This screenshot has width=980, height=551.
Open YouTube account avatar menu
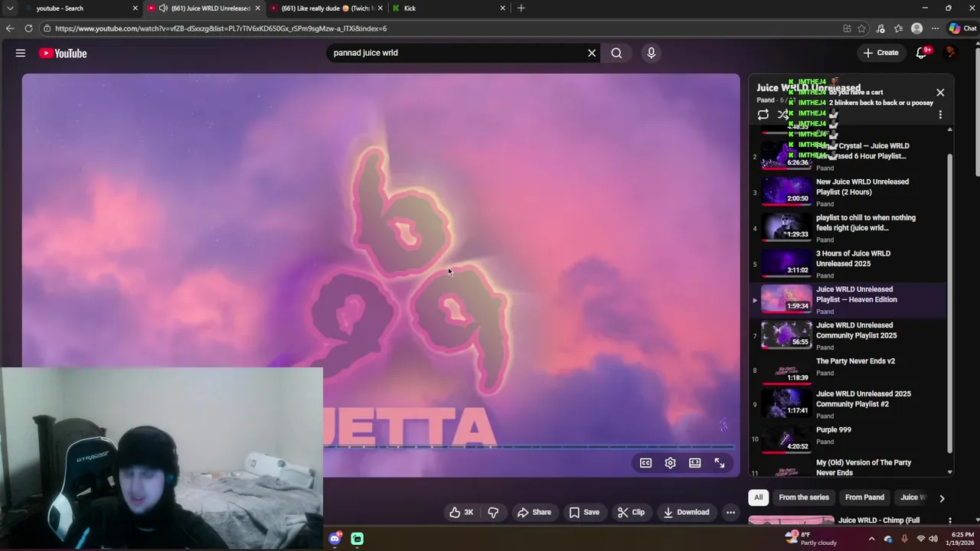coord(950,53)
